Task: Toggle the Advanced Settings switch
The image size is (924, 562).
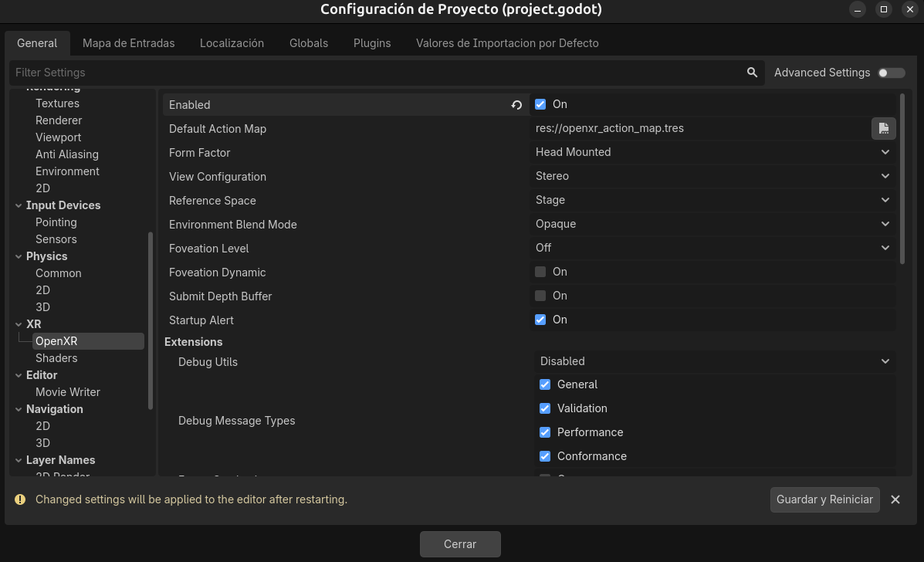Action: 891,73
